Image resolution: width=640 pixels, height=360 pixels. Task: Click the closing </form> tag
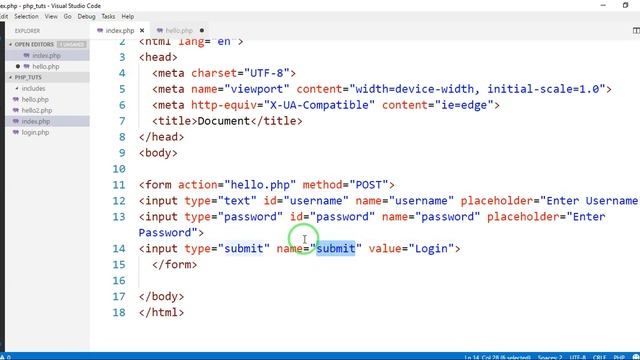[174, 264]
